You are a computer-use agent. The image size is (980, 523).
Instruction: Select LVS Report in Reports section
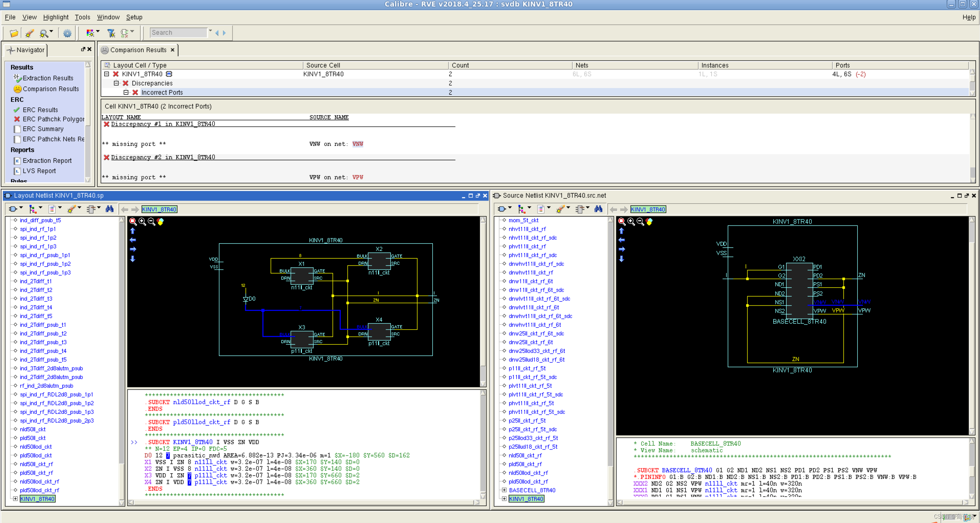pos(38,171)
